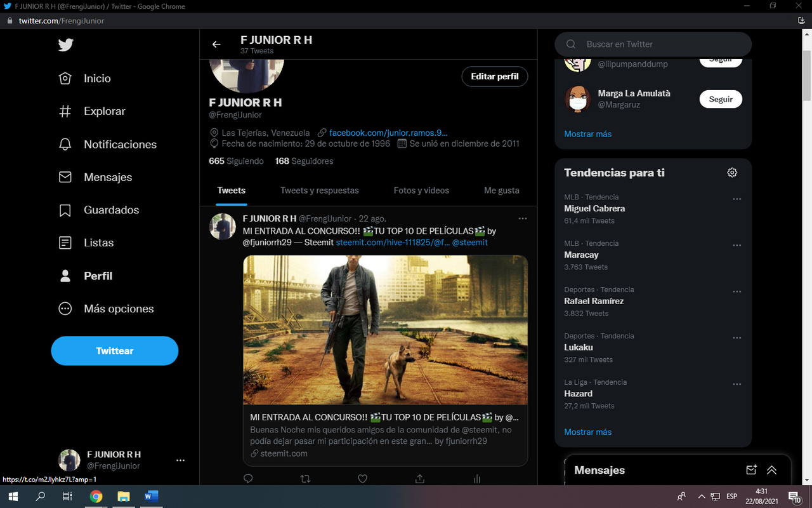Open Notificaciones bell icon
The image size is (812, 508).
coord(65,144)
